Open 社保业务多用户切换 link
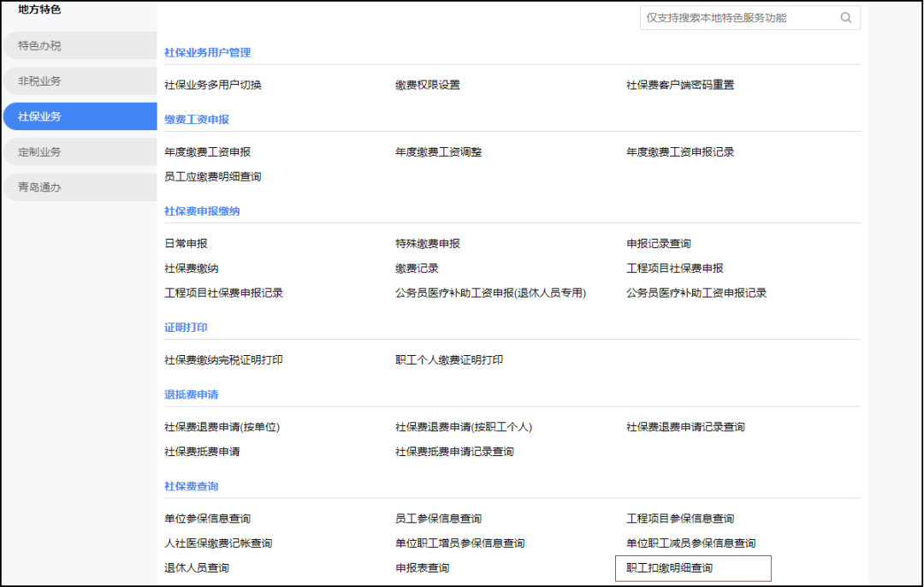 coord(213,85)
